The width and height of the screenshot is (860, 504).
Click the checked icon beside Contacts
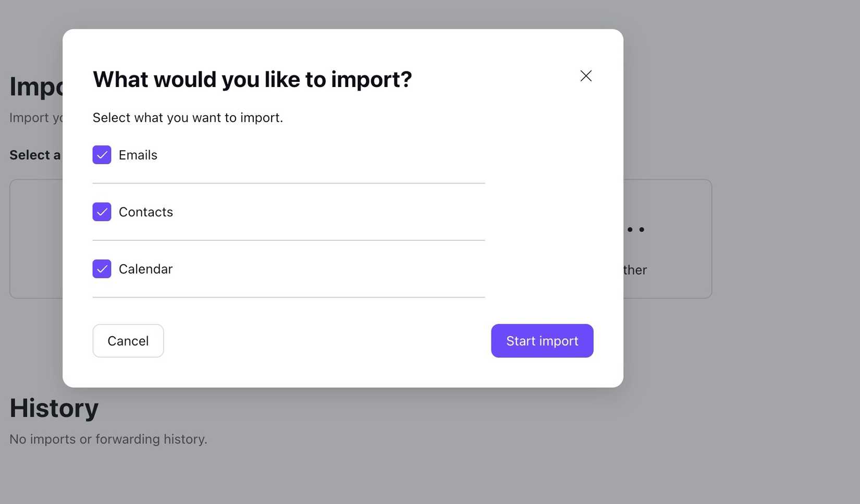[102, 212]
